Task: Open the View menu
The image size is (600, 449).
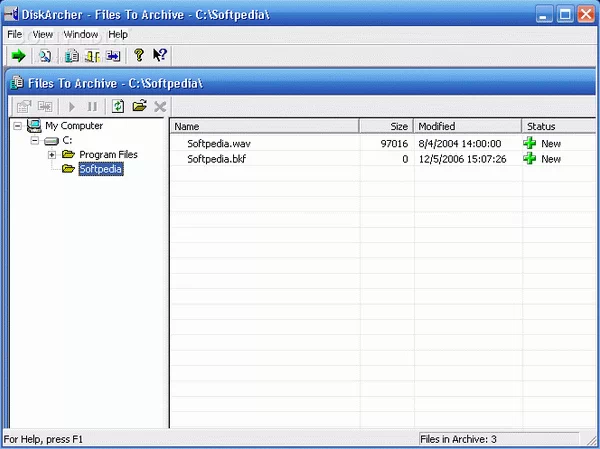Action: [42, 34]
